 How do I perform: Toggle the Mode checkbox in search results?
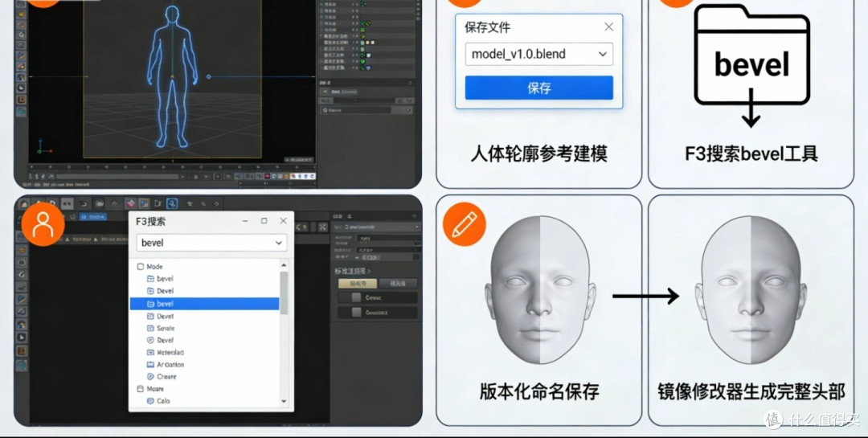[141, 266]
